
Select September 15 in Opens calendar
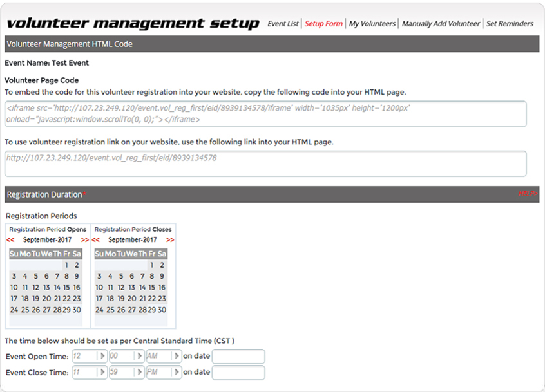(66, 288)
